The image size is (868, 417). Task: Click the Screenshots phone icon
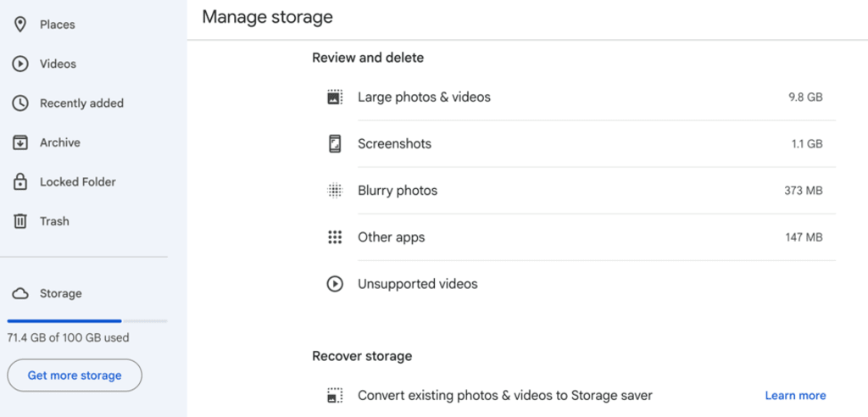335,143
